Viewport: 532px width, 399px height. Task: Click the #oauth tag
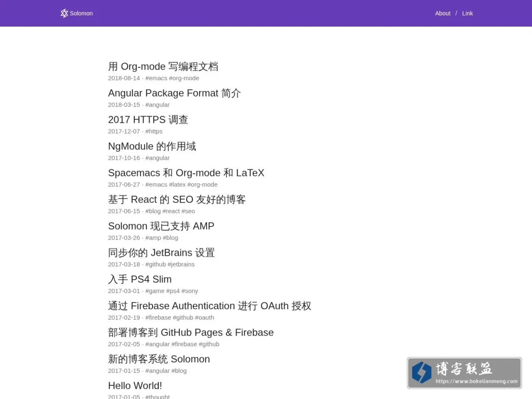tap(204, 317)
